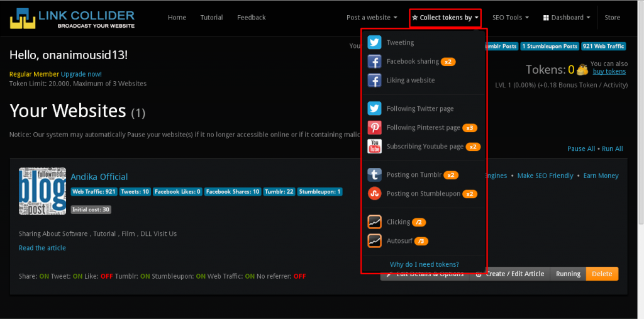This screenshot has width=644, height=319.
Task: Select the Twitter icon beside Tweeting
Action: 375,42
